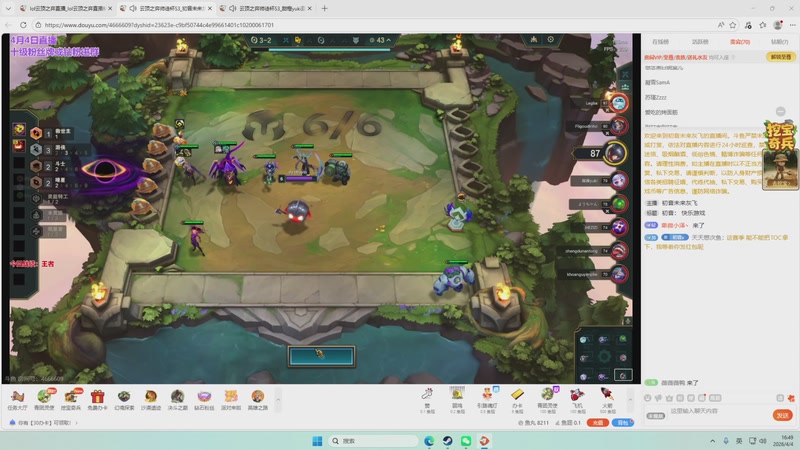Open the 挖宝奇兵 floating banner in chat
The image size is (800, 450).
coord(780,156)
